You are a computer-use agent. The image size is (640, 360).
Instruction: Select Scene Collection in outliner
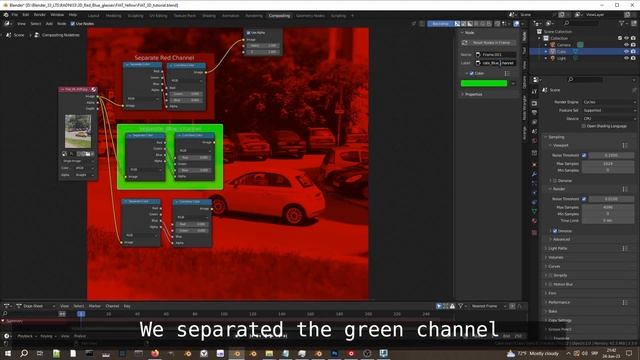558,31
